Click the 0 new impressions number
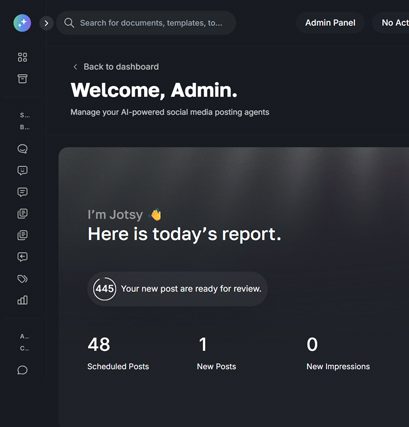Viewport: 409px width, 427px height. pyautogui.click(x=312, y=344)
